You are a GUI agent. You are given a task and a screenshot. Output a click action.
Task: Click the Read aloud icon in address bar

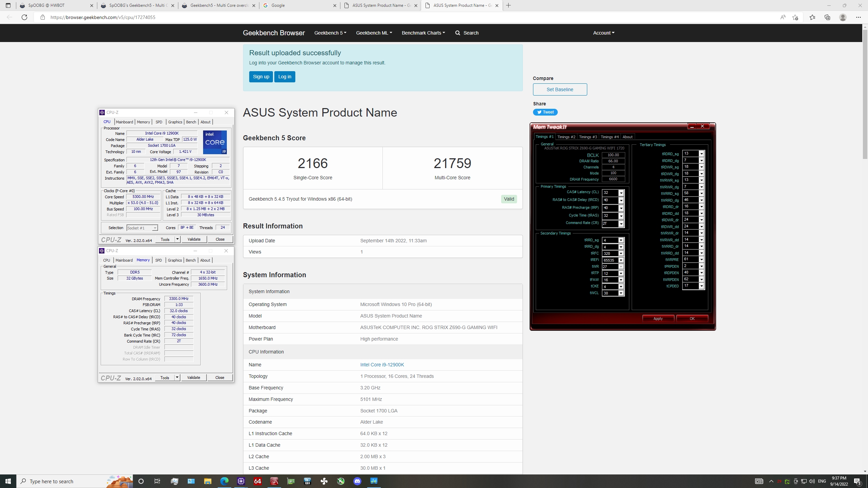(783, 17)
